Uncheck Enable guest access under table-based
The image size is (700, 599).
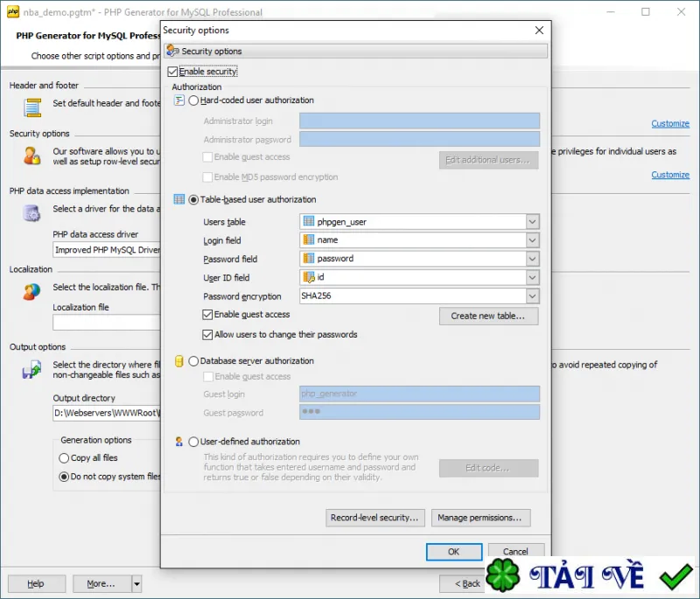coord(207,315)
